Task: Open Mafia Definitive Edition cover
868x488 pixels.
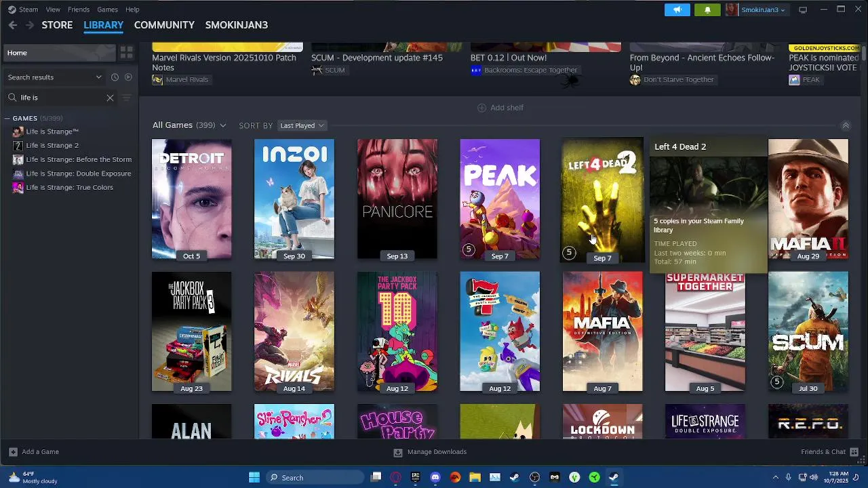Action: point(602,331)
